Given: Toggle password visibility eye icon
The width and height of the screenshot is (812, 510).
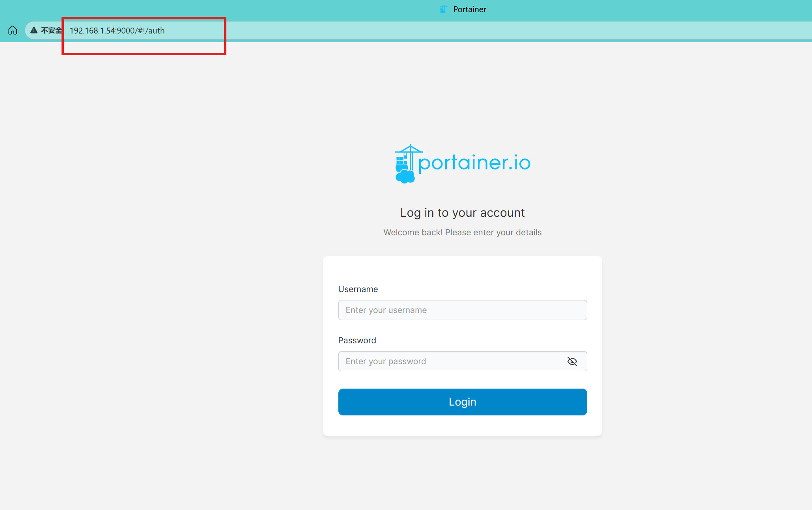Looking at the screenshot, I should pyautogui.click(x=572, y=361).
